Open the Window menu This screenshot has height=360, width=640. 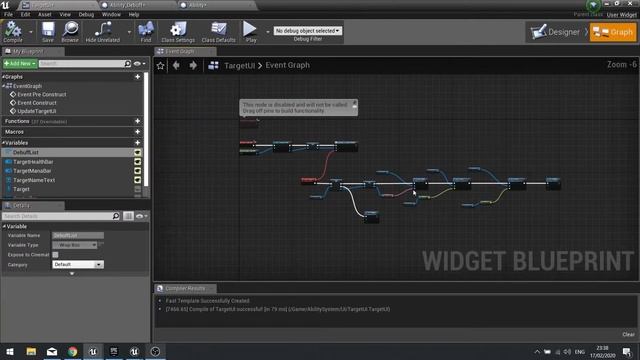(x=111, y=14)
